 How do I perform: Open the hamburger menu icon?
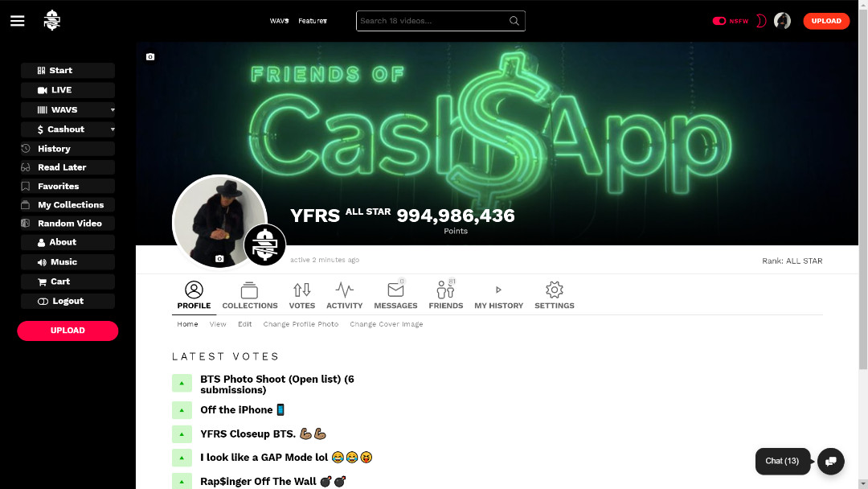click(x=17, y=21)
